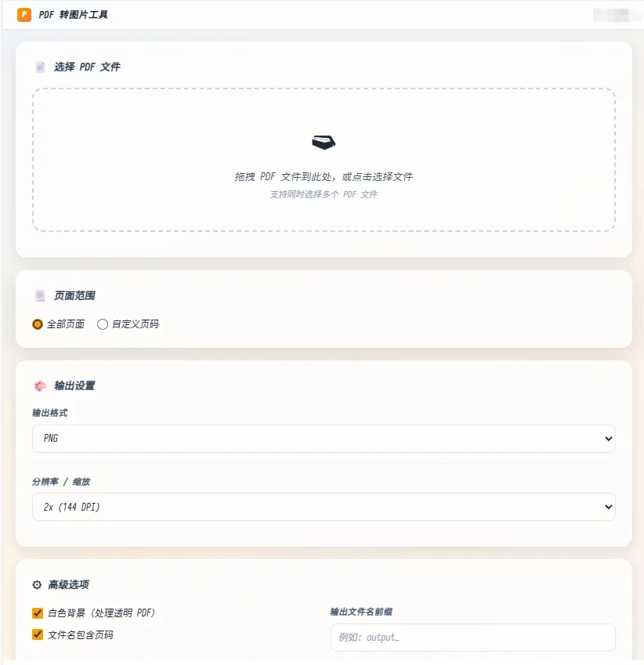Click the page icon beside 页面范围
This screenshot has width=644, height=665.
tap(40, 295)
